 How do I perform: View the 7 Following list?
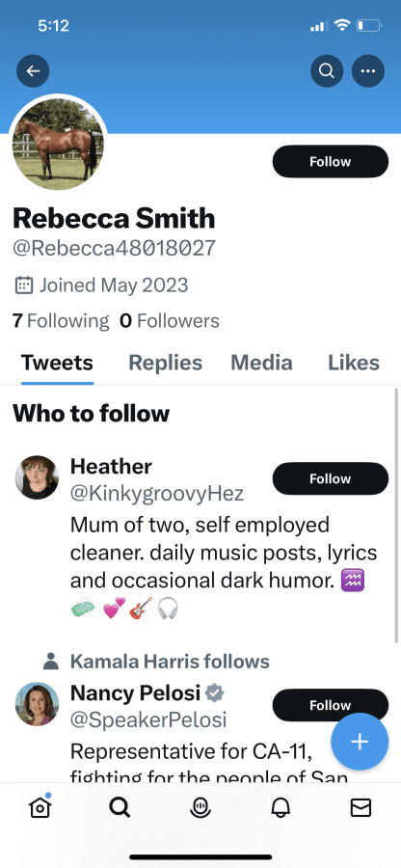click(x=61, y=320)
